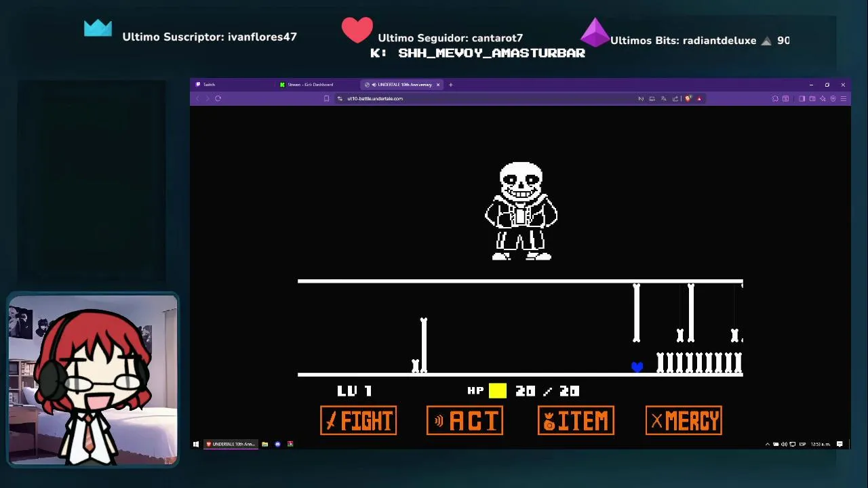Open the Brave Shields lion icon
The height and width of the screenshot is (488, 868).
(x=688, y=98)
